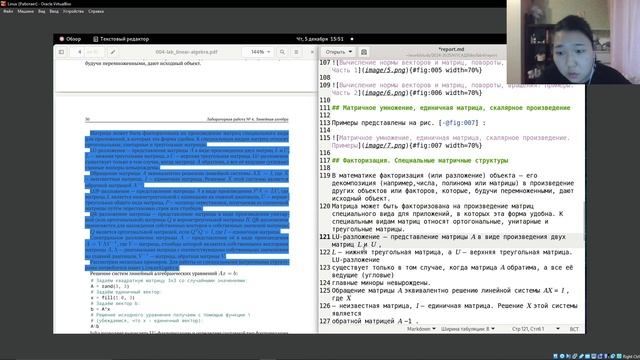This screenshot has width=640, height=360.
Task: Click the *report.md title in the editor header
Action: [x=451, y=49]
